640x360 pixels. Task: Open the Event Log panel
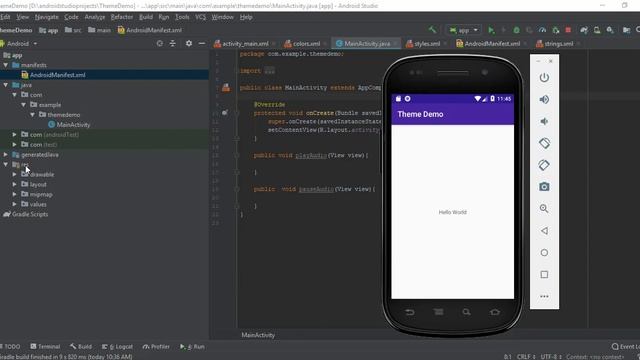click(x=625, y=347)
